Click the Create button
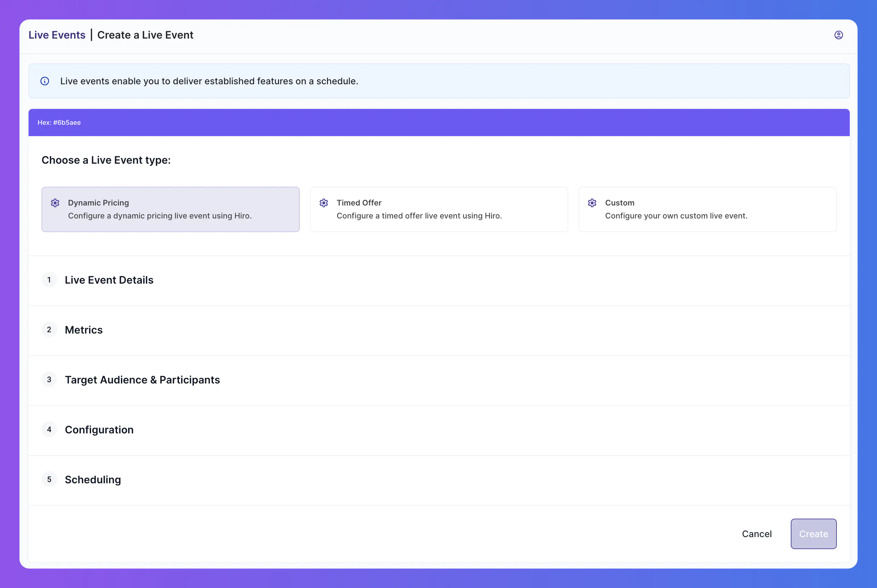877x588 pixels. click(813, 534)
